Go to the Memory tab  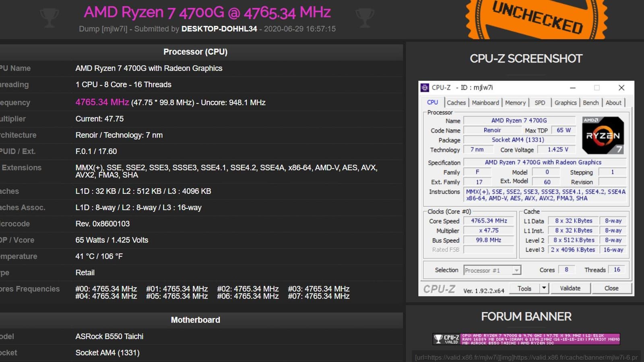[x=515, y=103]
